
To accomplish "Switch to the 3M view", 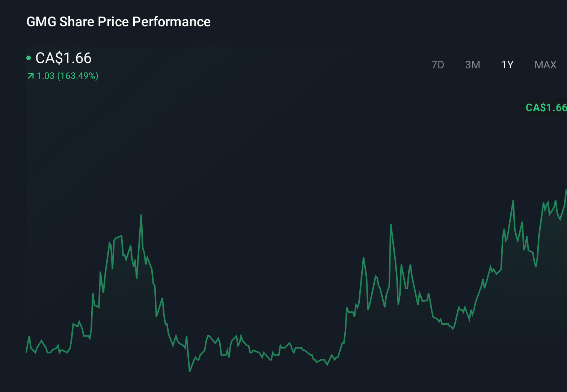I will tap(472, 65).
